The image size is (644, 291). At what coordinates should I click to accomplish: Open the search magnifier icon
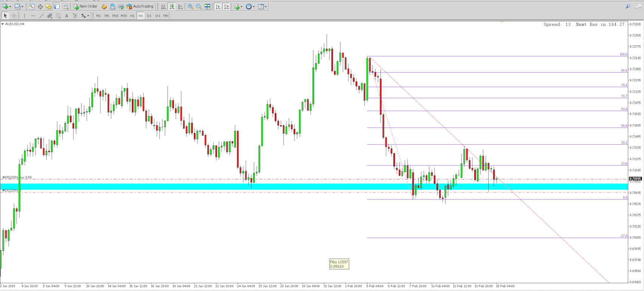pos(628,6)
